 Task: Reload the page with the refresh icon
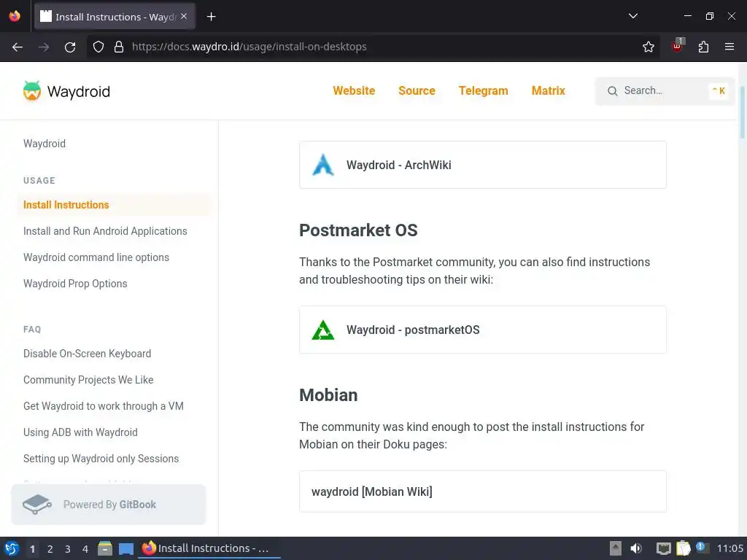pyautogui.click(x=70, y=47)
